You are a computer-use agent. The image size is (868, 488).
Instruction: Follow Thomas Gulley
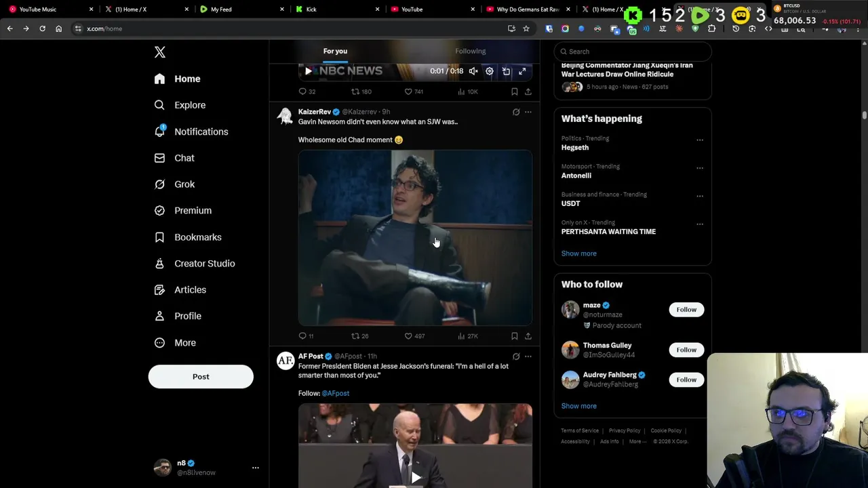coord(686,350)
